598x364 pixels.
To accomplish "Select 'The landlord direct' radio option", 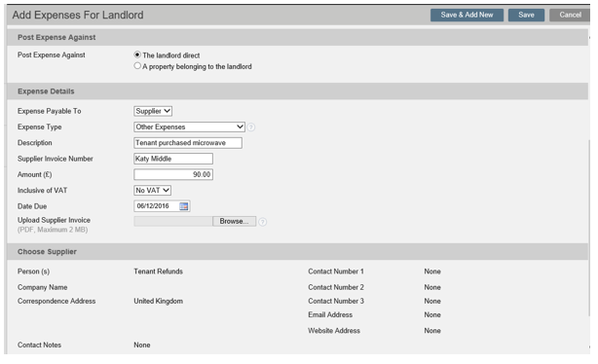I will (x=137, y=55).
